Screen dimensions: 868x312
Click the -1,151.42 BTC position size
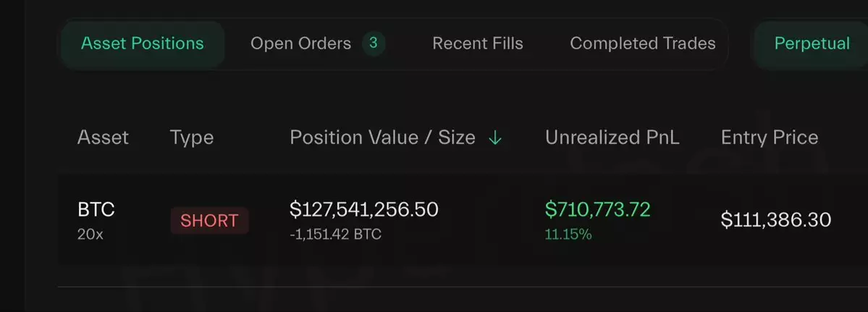pos(335,235)
